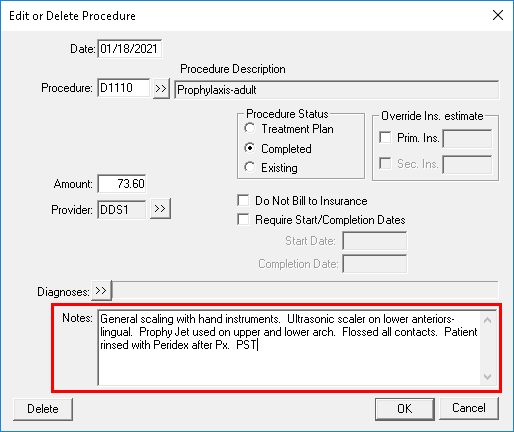The image size is (514, 432).
Task: Confirm changes with OK button
Action: click(x=404, y=409)
